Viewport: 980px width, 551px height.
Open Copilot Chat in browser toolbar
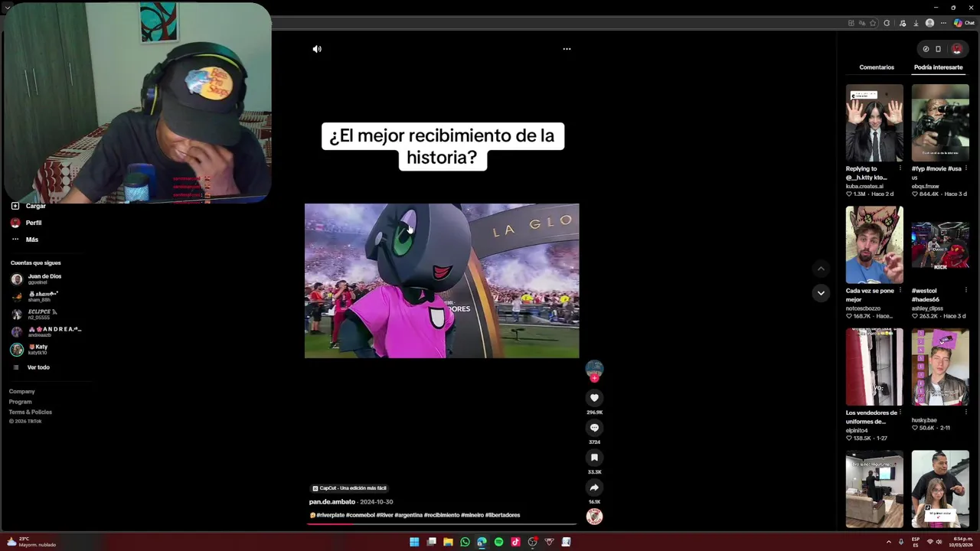964,23
